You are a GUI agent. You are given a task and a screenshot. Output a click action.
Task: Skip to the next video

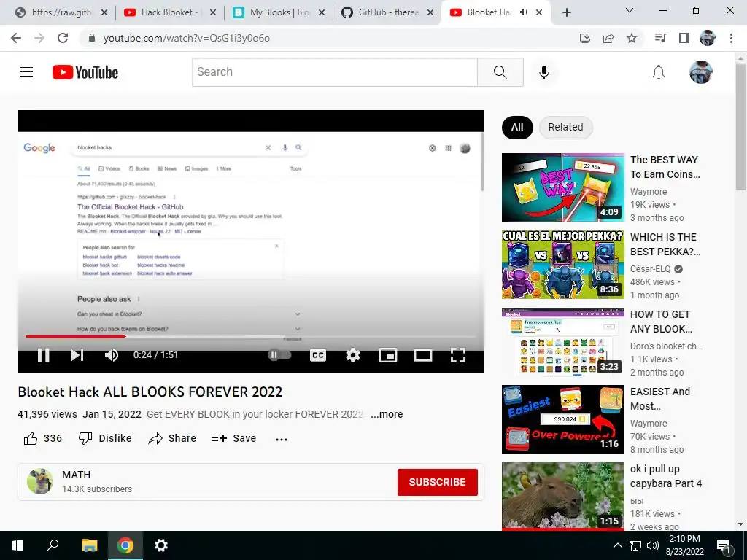pos(77,355)
